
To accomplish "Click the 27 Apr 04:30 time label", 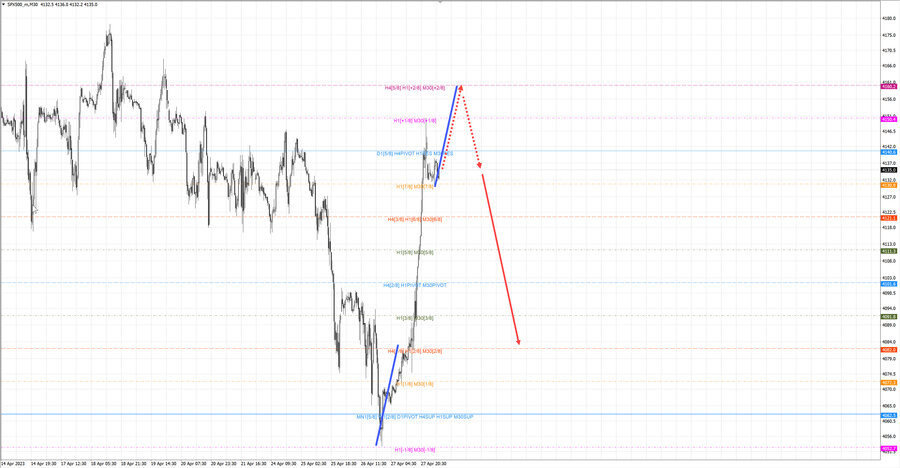I will tap(404, 463).
